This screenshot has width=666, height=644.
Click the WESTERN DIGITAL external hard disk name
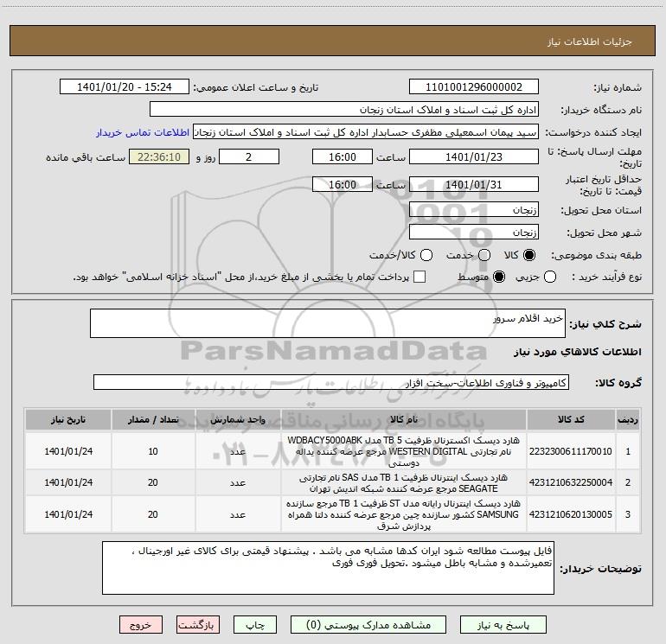[404, 451]
